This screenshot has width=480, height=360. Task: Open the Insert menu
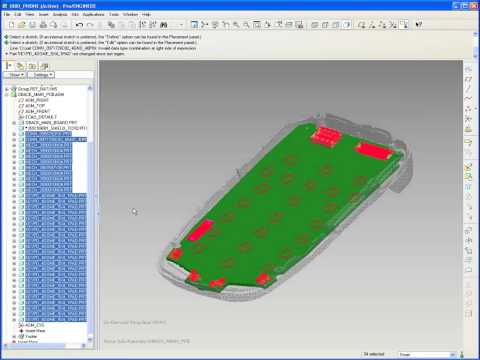[x=44, y=15]
